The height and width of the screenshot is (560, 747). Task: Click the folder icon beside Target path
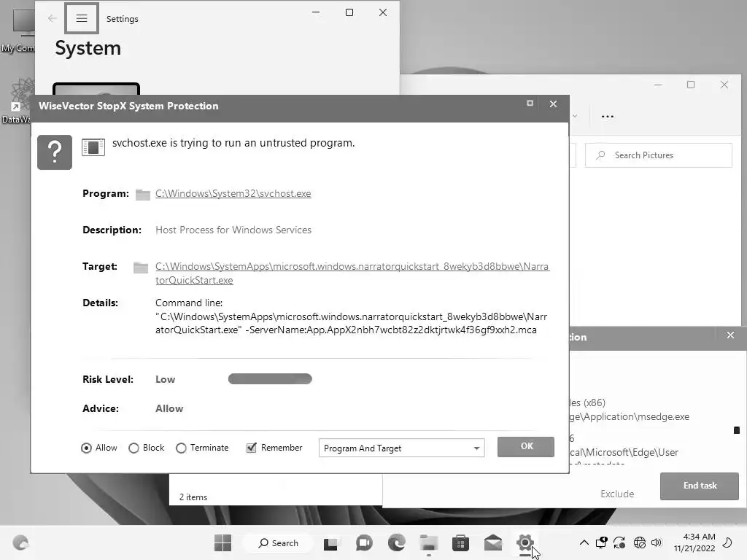[141, 268]
